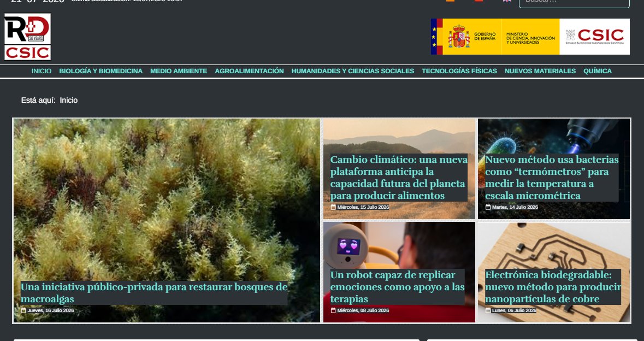
Task: Open the CSIC logo in the government banner
Action: point(594,37)
